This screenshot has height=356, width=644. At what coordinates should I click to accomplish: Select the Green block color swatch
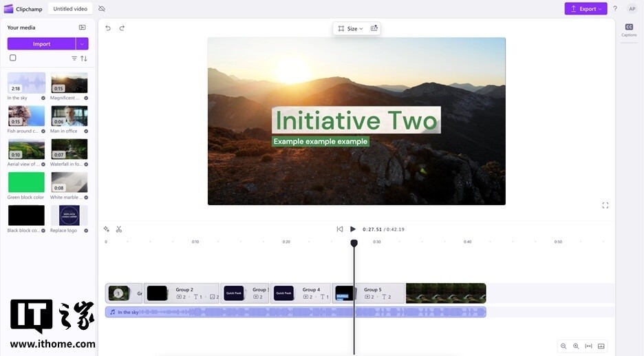(x=26, y=182)
